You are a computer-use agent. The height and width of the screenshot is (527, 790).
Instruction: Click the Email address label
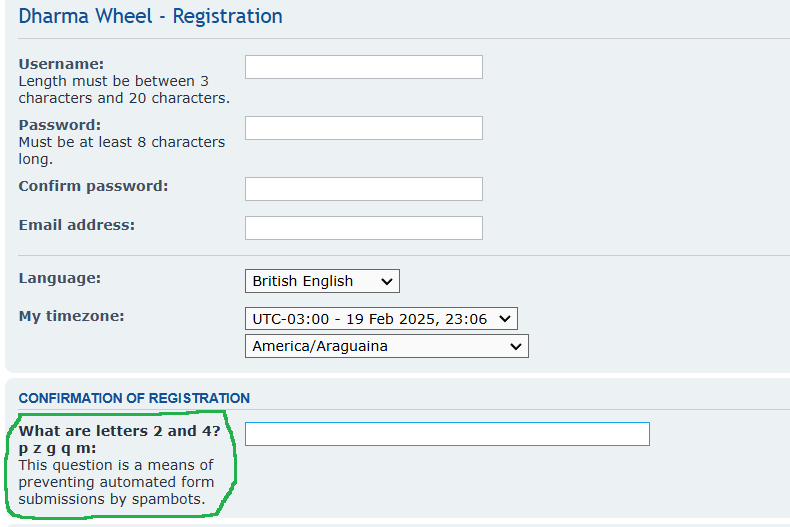pos(77,225)
